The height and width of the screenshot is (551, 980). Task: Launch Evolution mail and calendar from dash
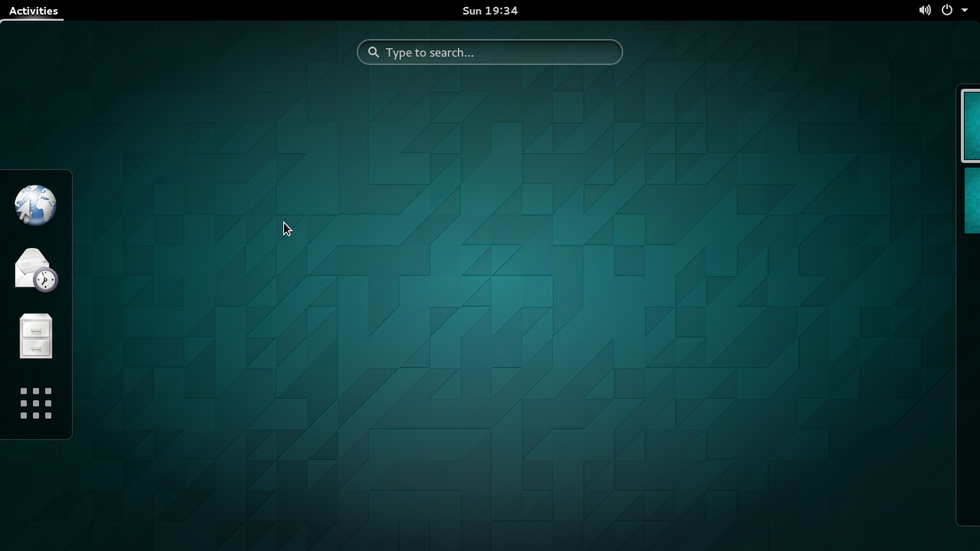(x=35, y=270)
